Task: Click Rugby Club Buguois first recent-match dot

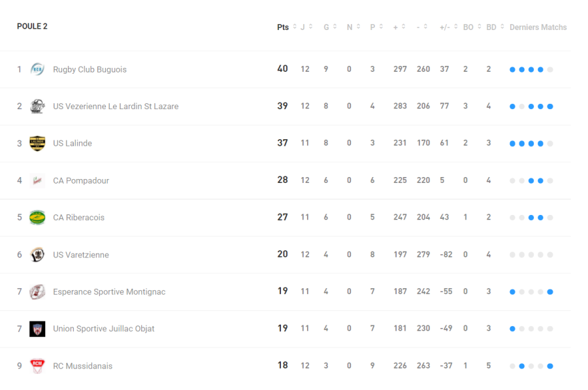Action: pyautogui.click(x=512, y=69)
